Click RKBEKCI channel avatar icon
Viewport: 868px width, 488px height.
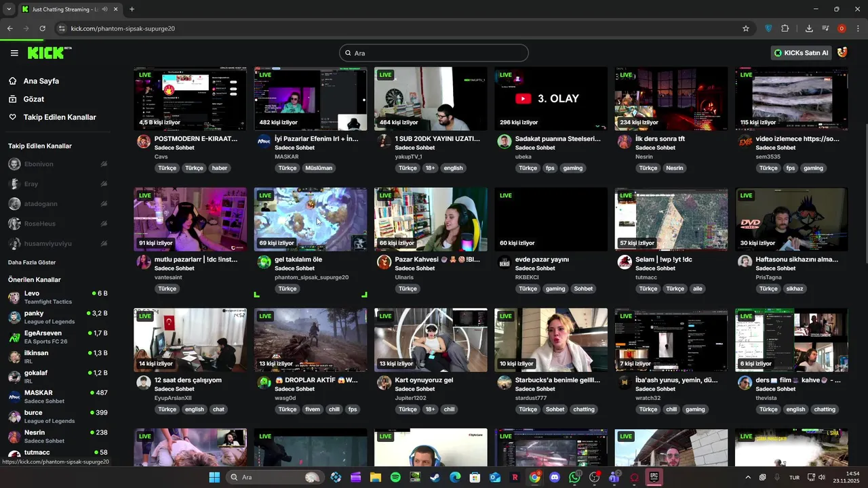click(505, 262)
